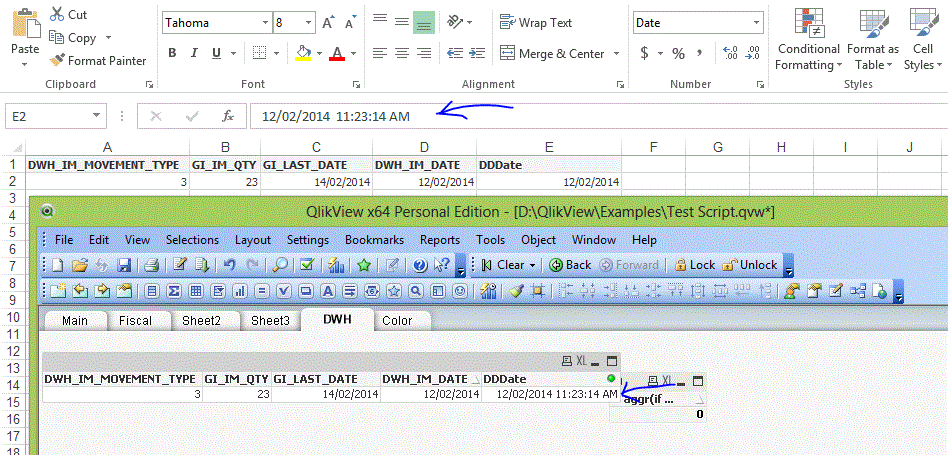The height and width of the screenshot is (455, 948).
Task: Click QlikView Edit Script icon
Action: pos(178,265)
